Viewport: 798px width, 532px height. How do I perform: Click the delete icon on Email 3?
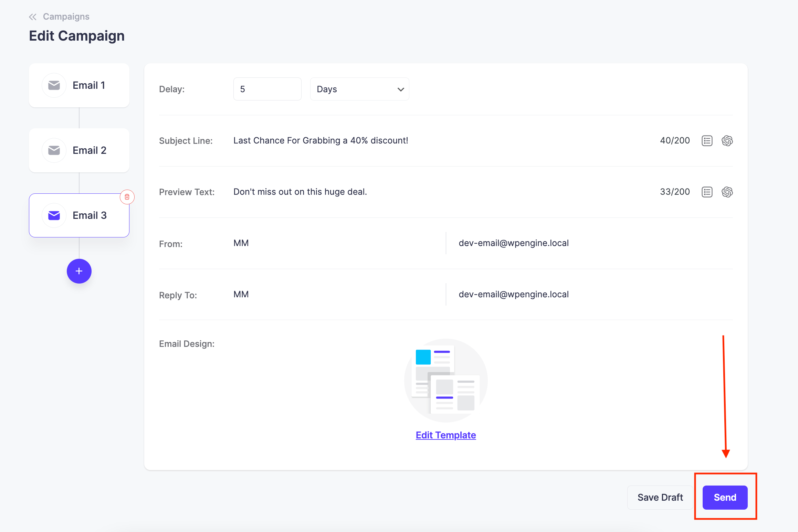126,197
